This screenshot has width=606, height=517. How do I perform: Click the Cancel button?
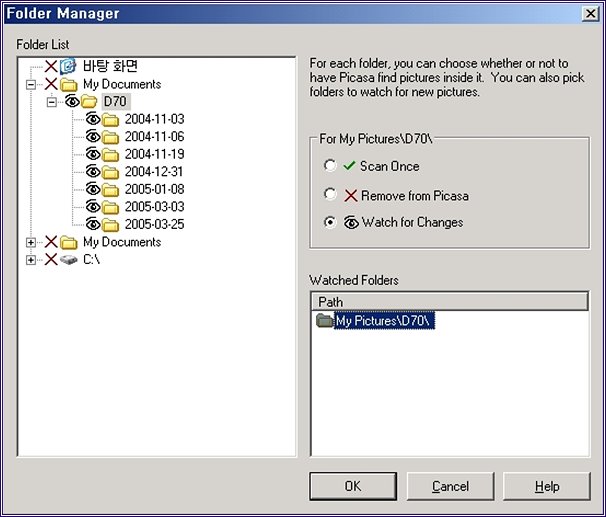click(x=450, y=486)
